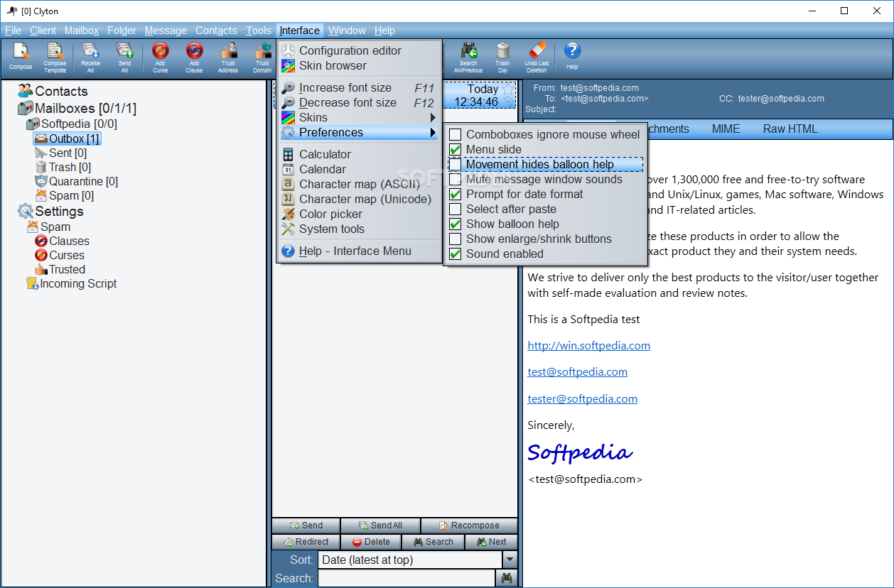Open Character map (ASCII)
The image size is (894, 588).
(359, 184)
